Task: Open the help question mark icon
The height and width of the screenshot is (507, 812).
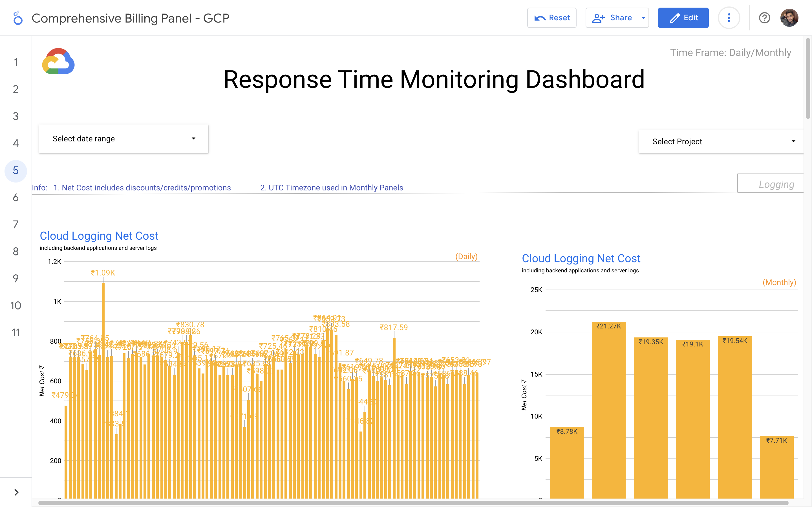Action: pyautogui.click(x=764, y=18)
